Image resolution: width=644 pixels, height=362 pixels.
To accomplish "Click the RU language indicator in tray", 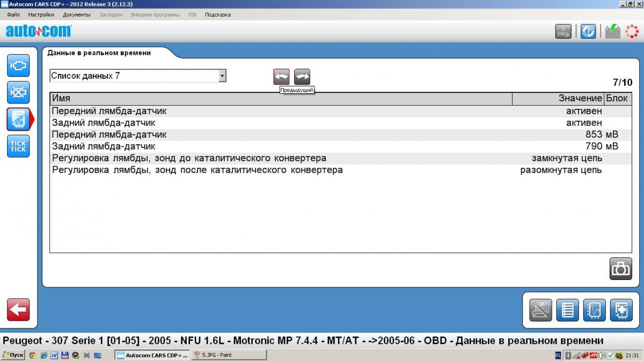I will click(558, 355).
